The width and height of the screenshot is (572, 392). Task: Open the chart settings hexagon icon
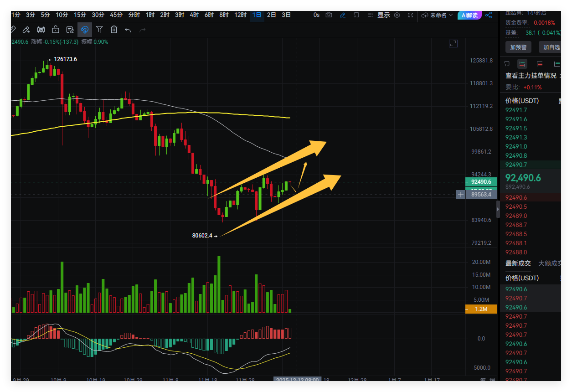397,15
